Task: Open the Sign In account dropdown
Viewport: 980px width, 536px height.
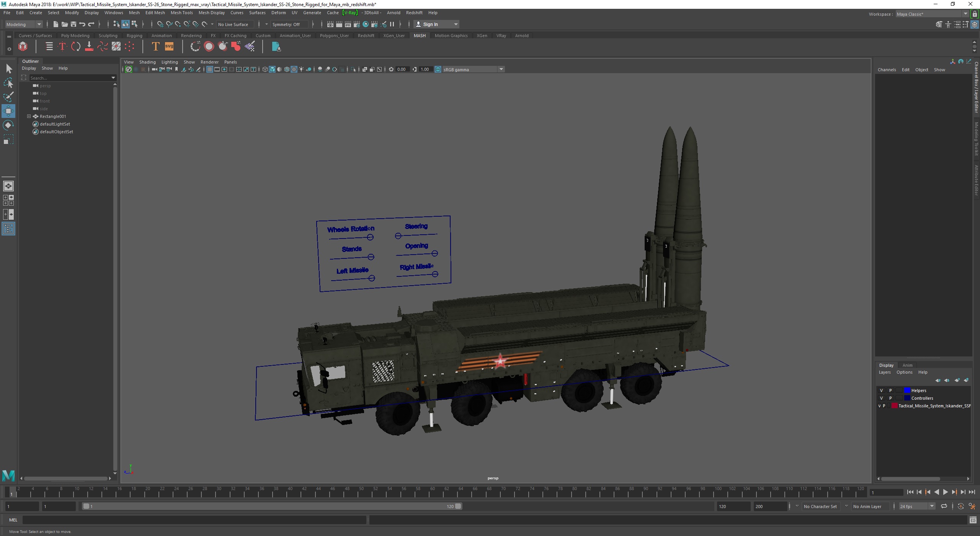Action: (437, 24)
